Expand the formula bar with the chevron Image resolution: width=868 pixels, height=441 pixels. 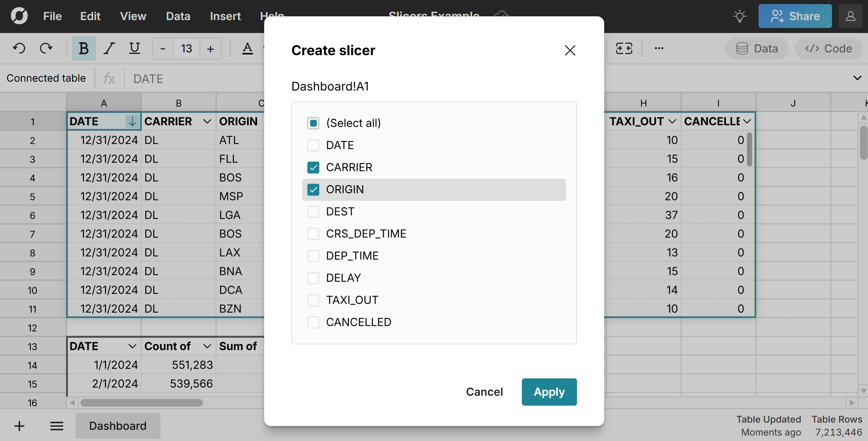coord(857,78)
